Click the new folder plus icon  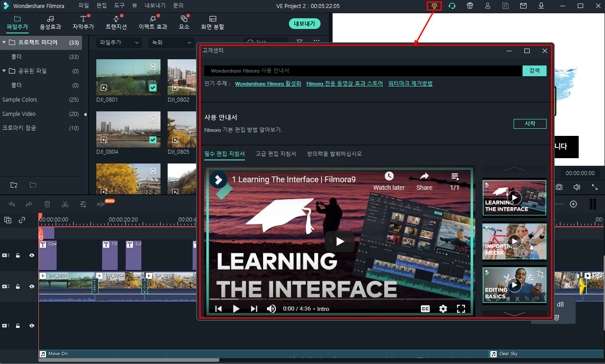click(14, 185)
